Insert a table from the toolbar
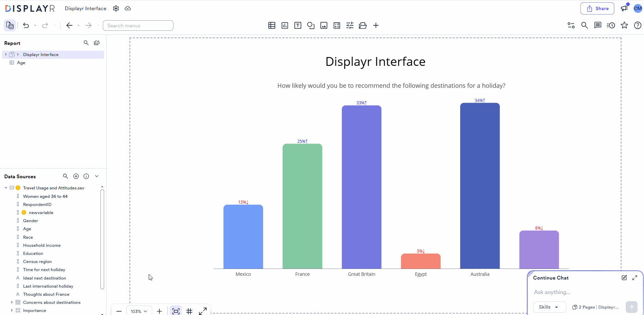644x315 pixels. (x=272, y=25)
